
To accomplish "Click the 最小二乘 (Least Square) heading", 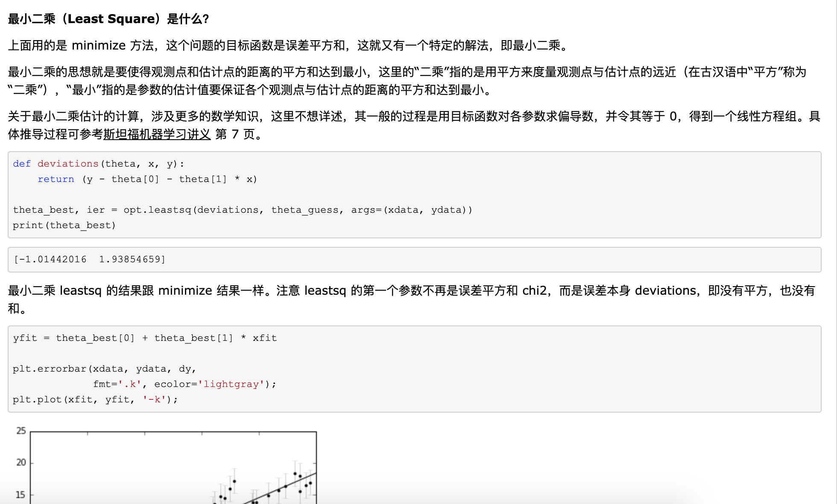I will tap(108, 19).
